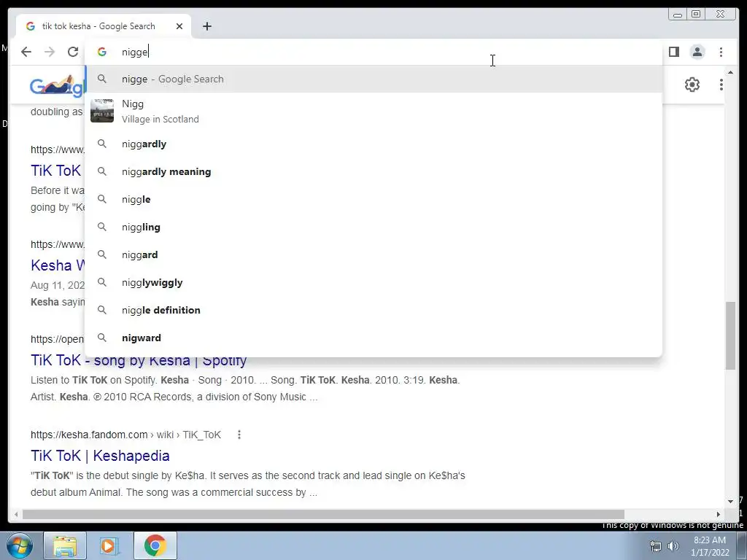Click the kesha.fandom.com URL breadcrumb
747x560 pixels.
pos(125,435)
